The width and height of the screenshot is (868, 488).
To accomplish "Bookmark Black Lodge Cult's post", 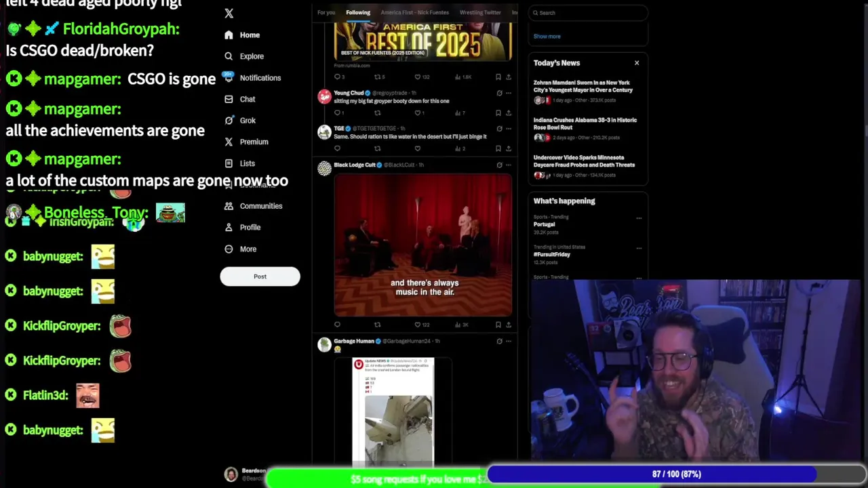I will [498, 325].
